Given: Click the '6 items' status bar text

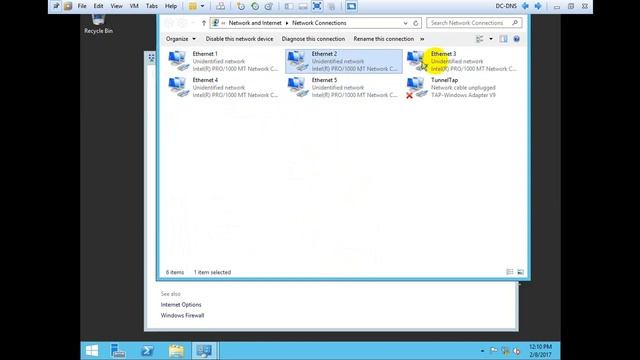Looking at the screenshot, I should (175, 272).
